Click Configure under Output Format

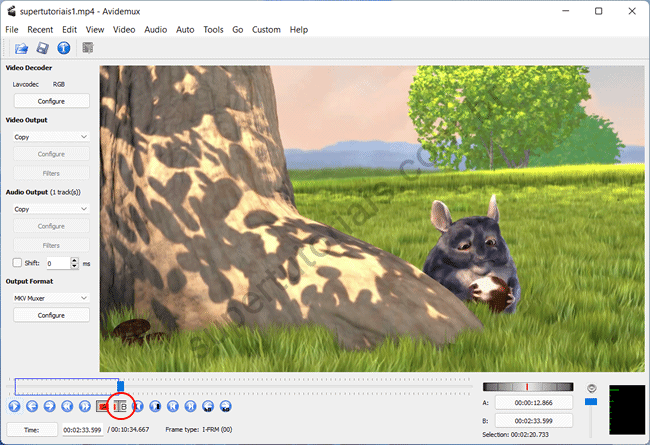click(x=51, y=315)
